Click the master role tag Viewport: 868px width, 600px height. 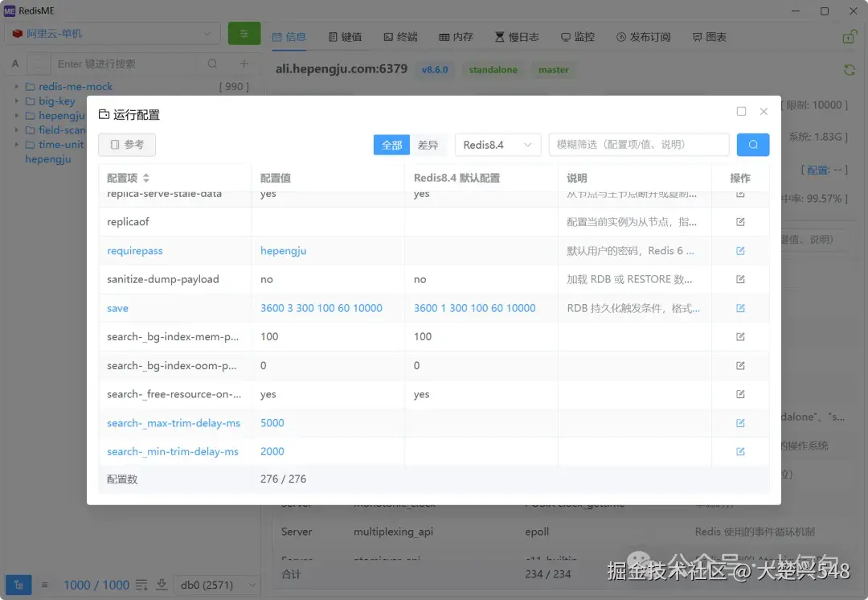pyautogui.click(x=554, y=70)
